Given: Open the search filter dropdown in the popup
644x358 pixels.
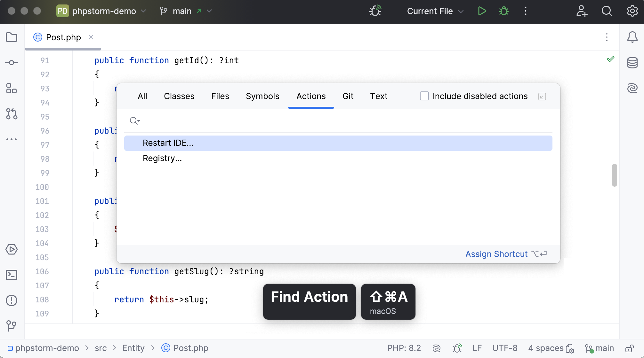Looking at the screenshot, I should (134, 121).
